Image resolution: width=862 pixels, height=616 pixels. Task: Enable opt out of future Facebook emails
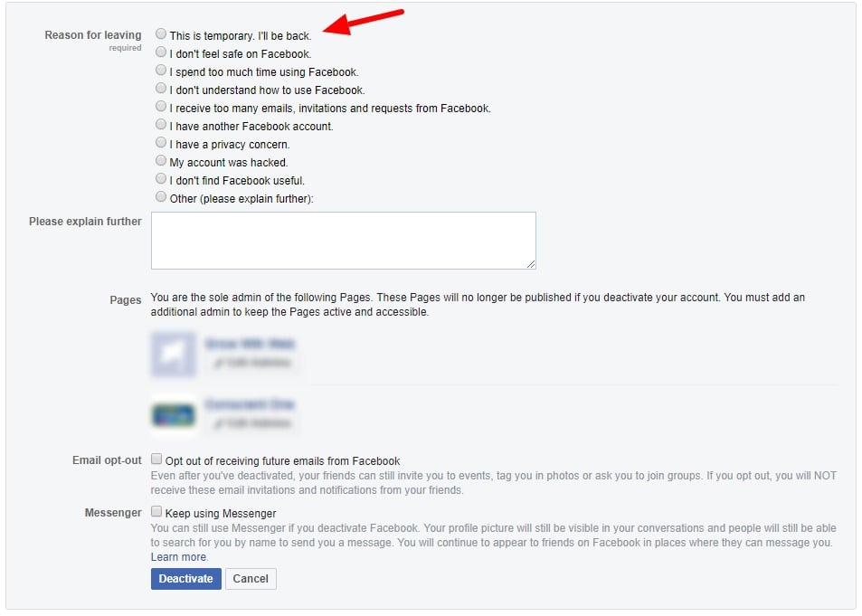(156, 460)
